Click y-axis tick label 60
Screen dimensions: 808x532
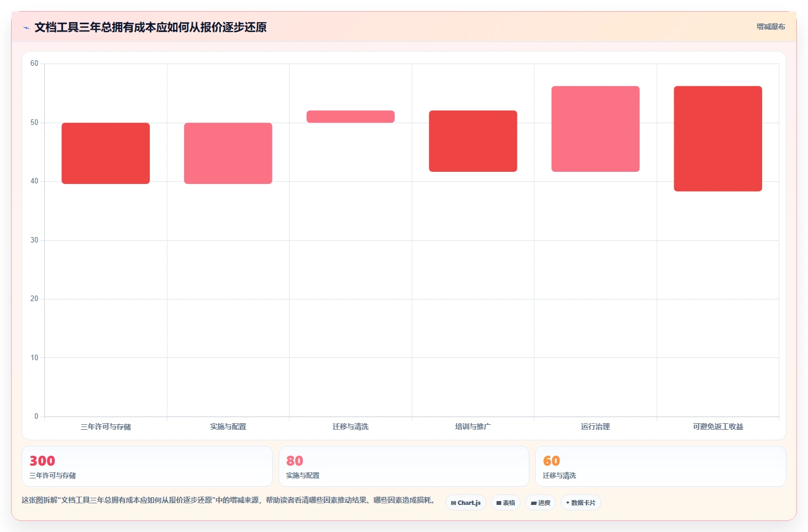click(34, 64)
